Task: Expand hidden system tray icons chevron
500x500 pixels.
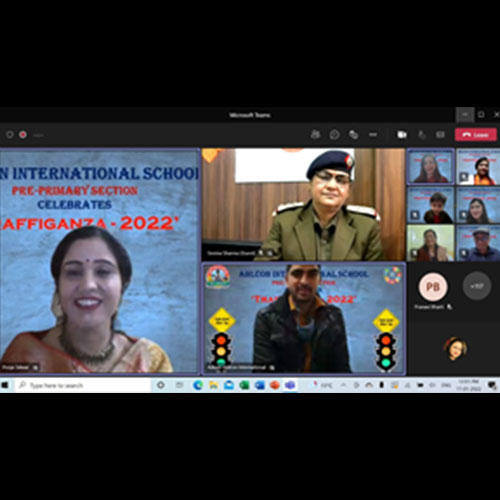Action: point(343,385)
